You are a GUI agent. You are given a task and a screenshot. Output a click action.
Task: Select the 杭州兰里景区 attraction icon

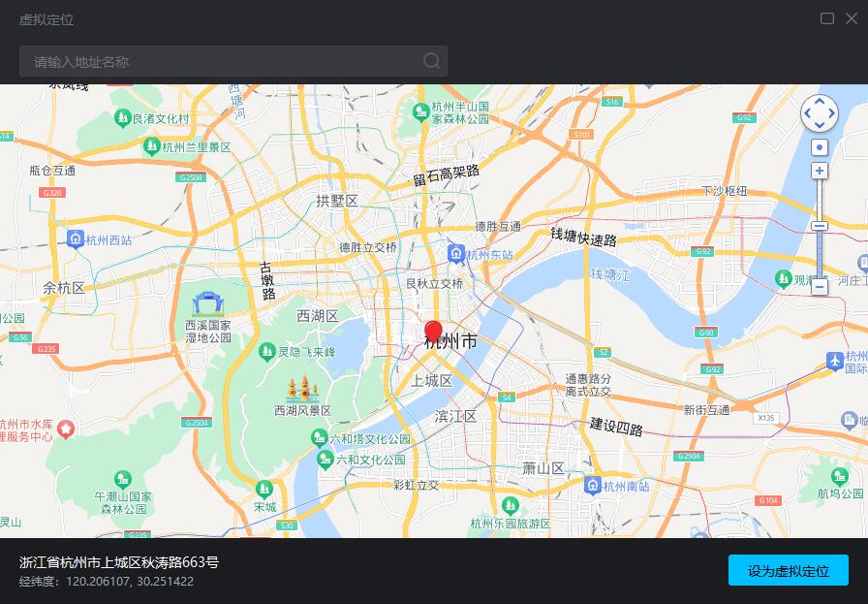pos(151,147)
